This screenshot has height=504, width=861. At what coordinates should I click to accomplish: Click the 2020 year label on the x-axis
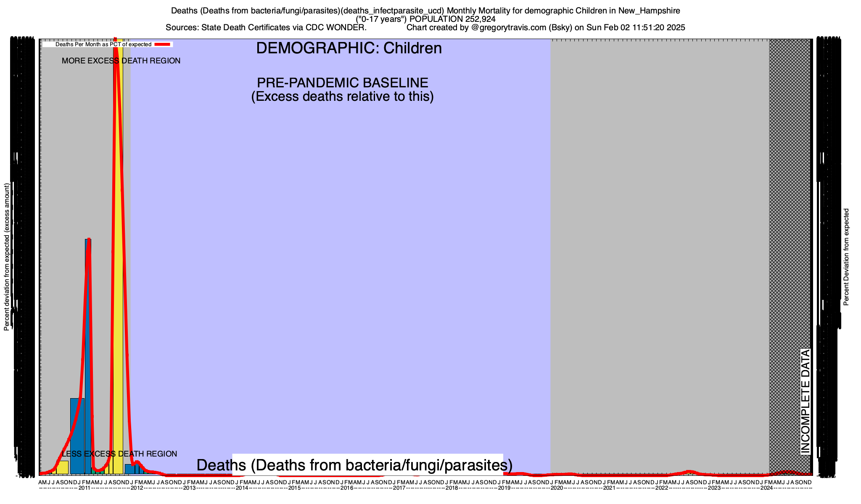(x=557, y=488)
